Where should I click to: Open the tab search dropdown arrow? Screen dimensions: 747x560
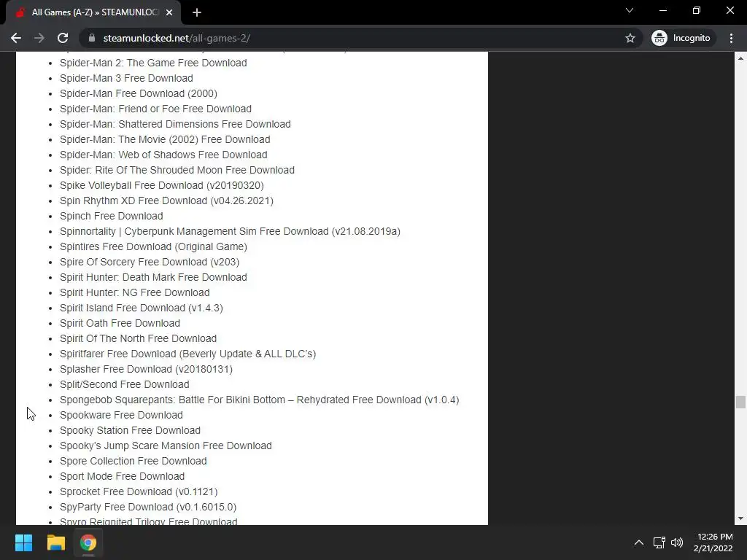click(630, 10)
